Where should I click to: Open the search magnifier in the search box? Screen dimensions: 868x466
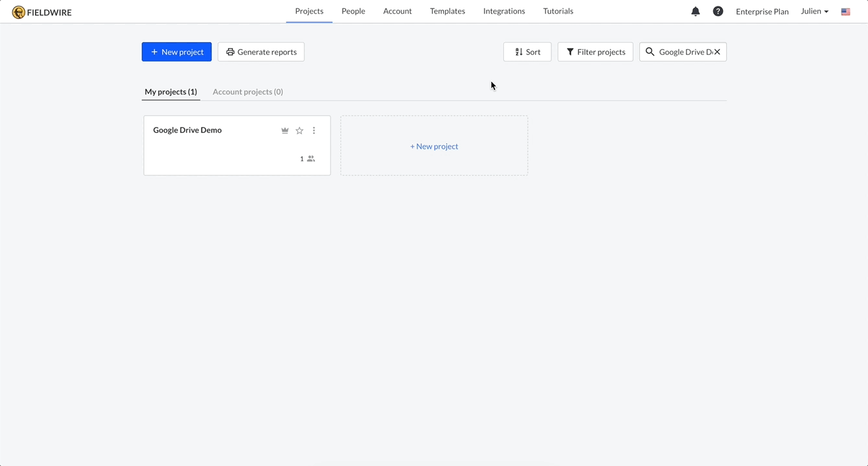point(650,52)
